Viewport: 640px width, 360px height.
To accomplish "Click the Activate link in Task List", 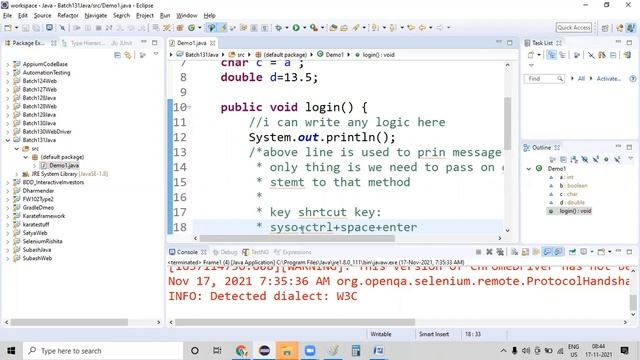I will [609, 78].
